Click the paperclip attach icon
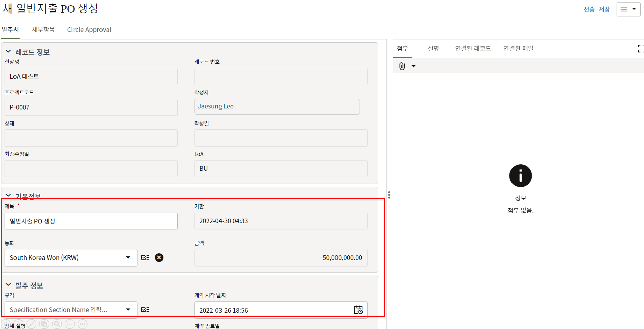Viewport: 644px width, 329px height. click(402, 66)
